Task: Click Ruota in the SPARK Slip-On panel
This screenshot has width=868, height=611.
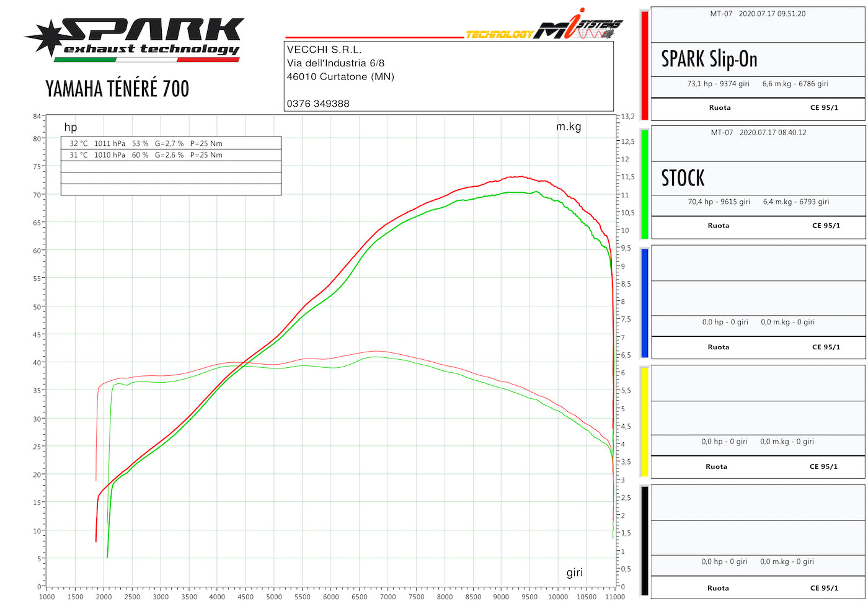Action: tap(719, 107)
